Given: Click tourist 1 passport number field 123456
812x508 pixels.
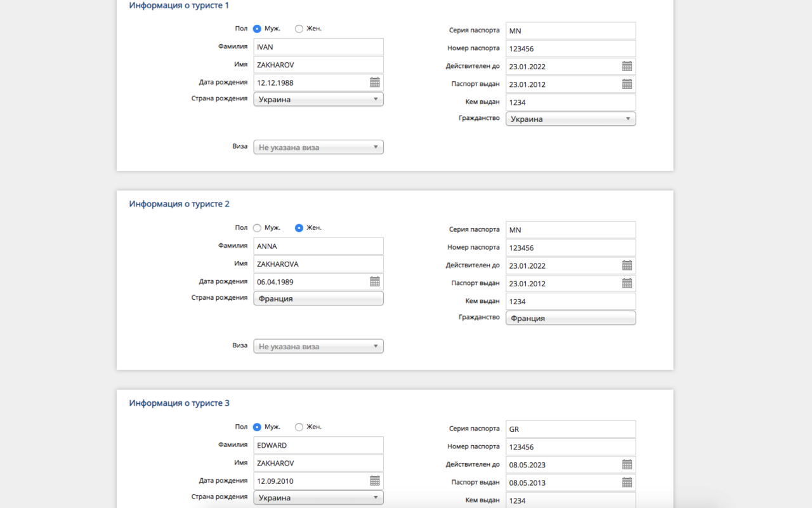Looking at the screenshot, I should tap(571, 48).
